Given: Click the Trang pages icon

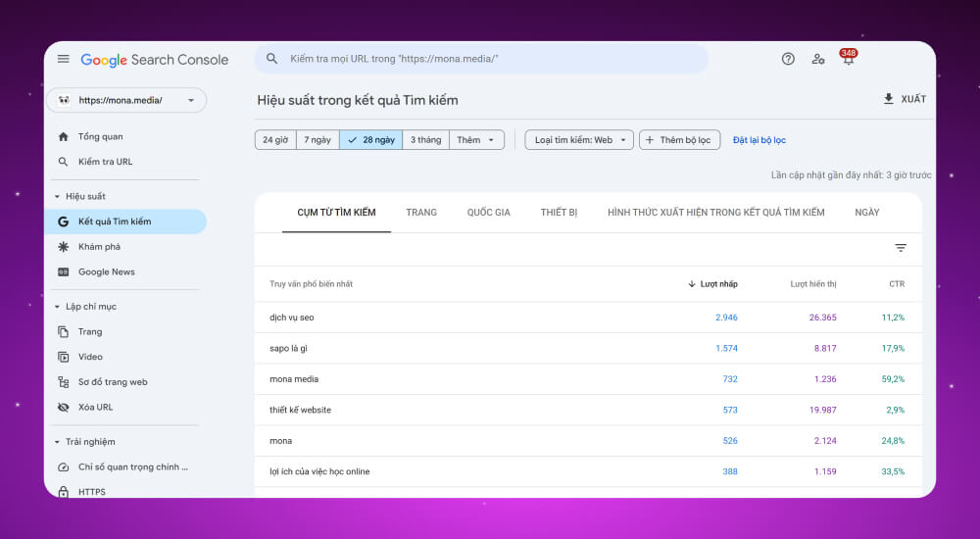Looking at the screenshot, I should 63,331.
